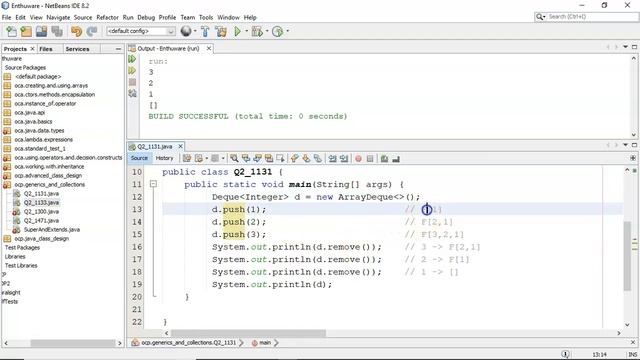Toggle Rectangular Selection icon
640x360 pixels.
pos(280,159)
